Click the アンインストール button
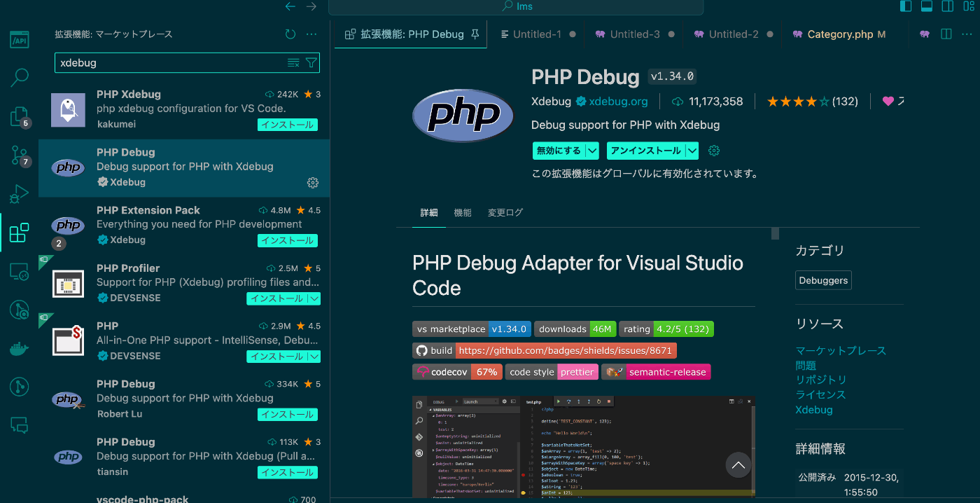The width and height of the screenshot is (980, 503). point(645,151)
